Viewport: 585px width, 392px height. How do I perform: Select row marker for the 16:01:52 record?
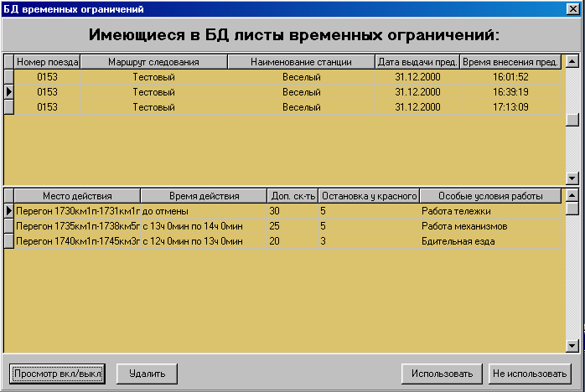pyautogui.click(x=9, y=77)
